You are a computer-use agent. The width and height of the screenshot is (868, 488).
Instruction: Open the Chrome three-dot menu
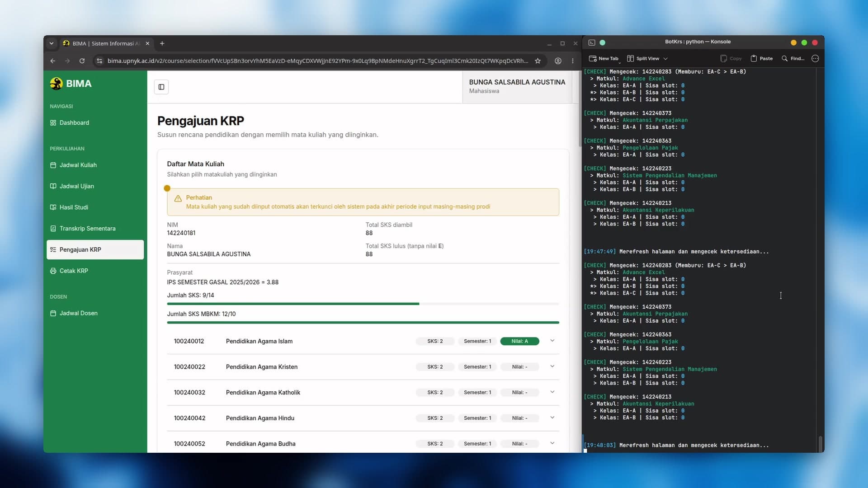point(572,61)
